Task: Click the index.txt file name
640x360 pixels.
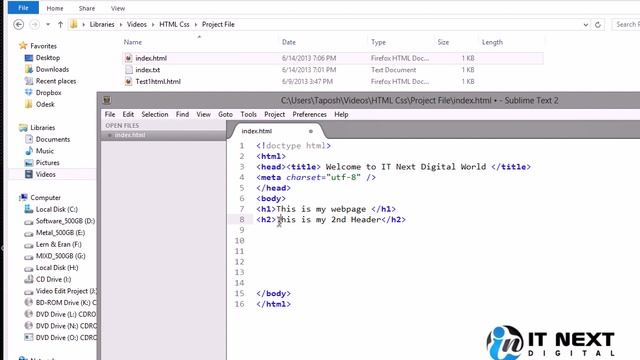Action: click(148, 70)
